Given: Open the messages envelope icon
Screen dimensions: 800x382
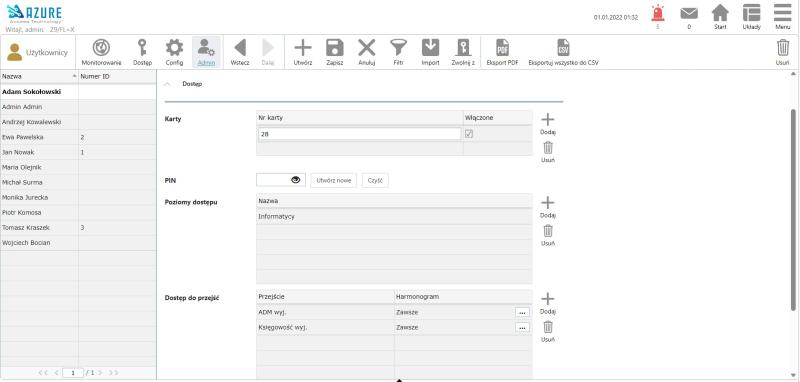Looking at the screenshot, I should pos(689,13).
